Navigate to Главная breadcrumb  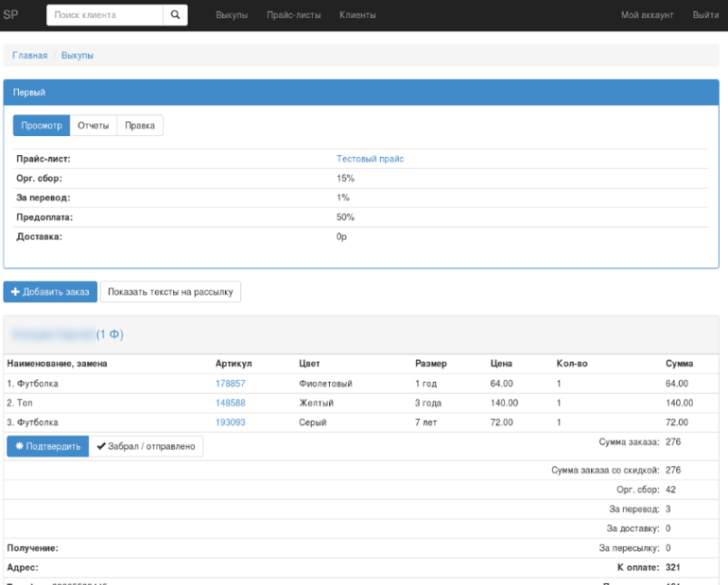point(29,56)
